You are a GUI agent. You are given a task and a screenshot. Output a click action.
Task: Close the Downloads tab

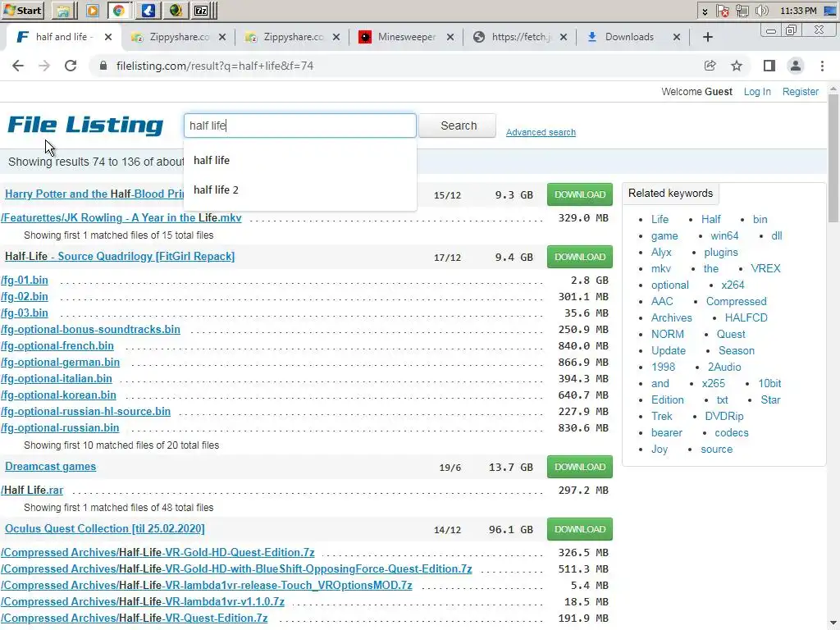(x=677, y=37)
